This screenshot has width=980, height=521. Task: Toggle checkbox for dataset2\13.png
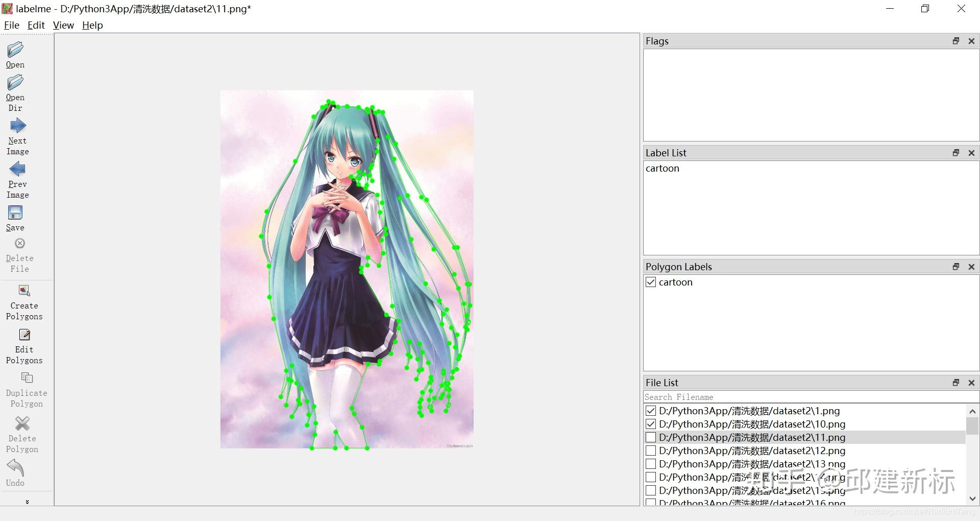pos(651,464)
